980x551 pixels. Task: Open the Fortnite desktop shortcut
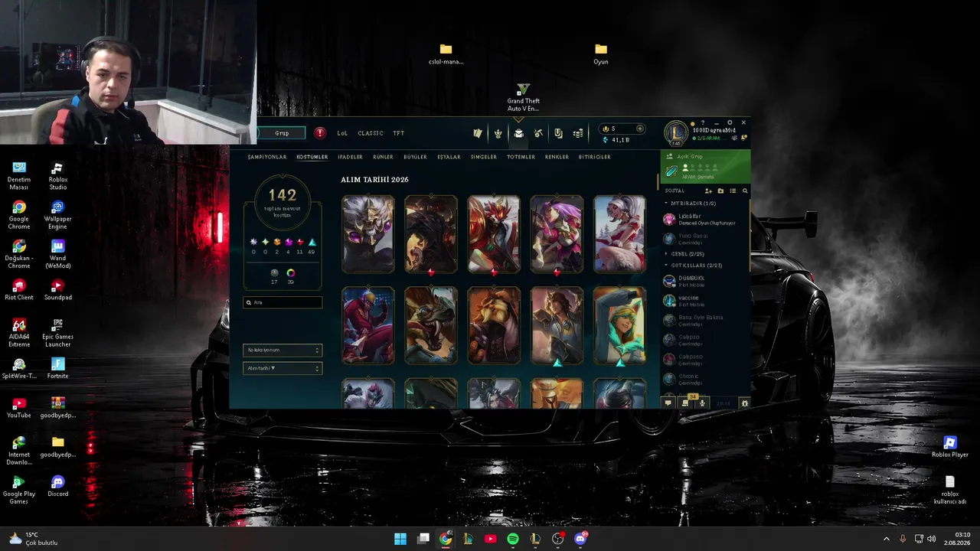(x=57, y=368)
